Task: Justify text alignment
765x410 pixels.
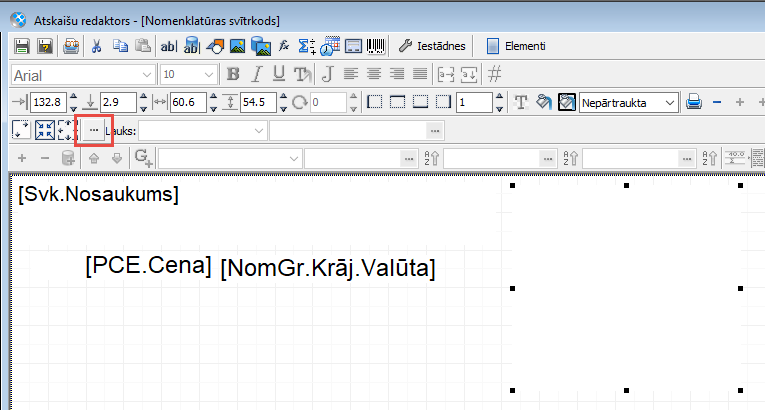Action: pos(420,74)
